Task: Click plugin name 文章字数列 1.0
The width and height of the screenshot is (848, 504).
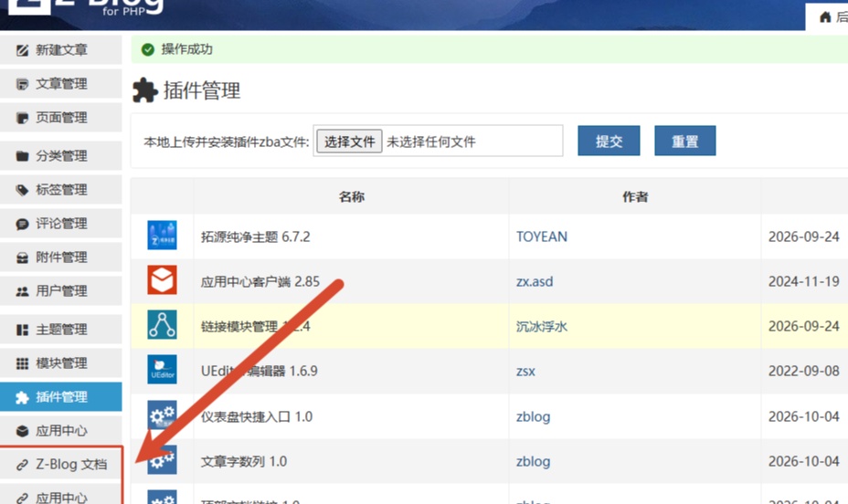Action: coord(243,461)
